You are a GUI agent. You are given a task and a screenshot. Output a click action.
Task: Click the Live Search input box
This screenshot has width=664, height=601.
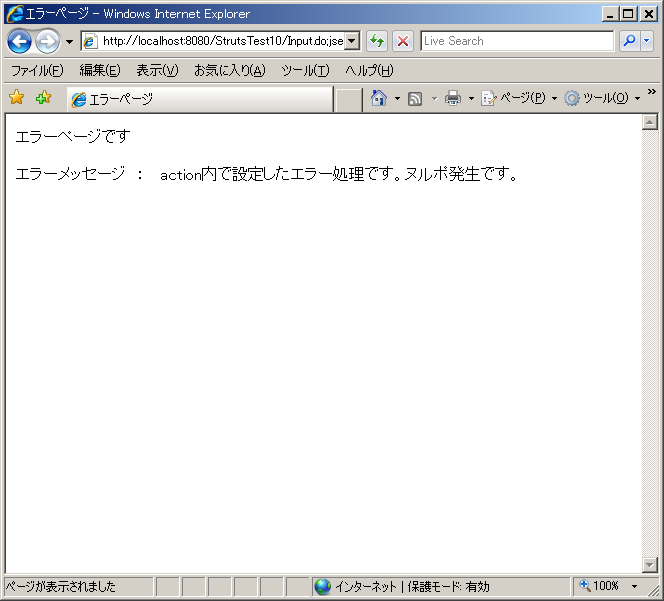517,41
